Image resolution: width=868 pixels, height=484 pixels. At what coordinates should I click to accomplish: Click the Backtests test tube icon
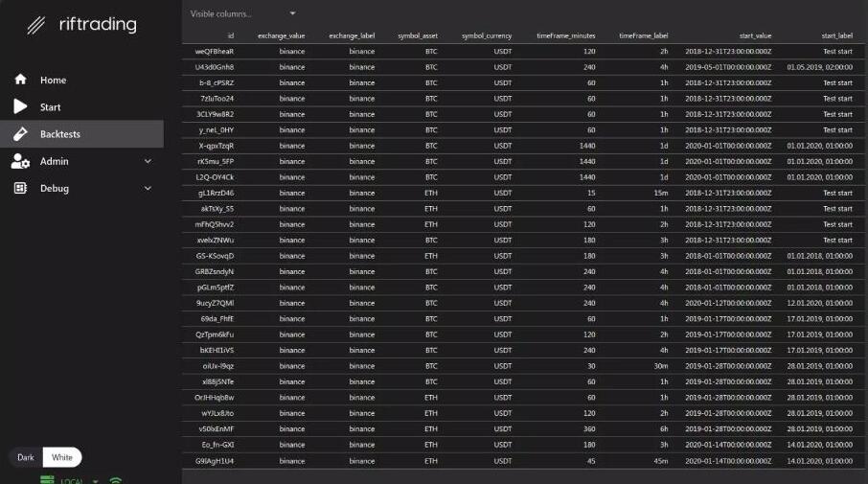tap(20, 133)
